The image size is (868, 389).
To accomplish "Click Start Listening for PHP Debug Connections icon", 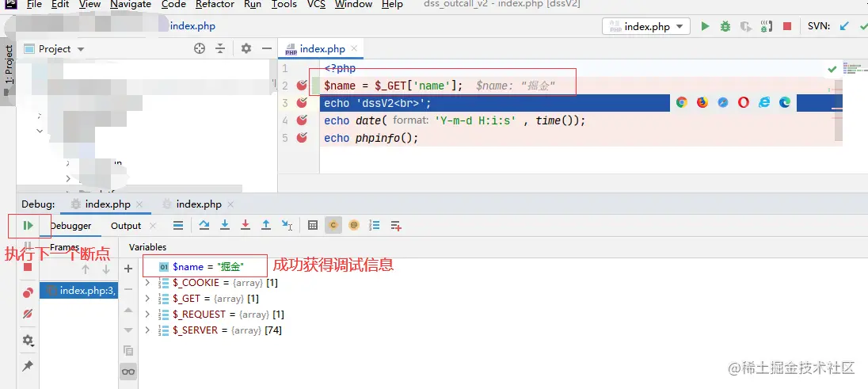I will (x=767, y=26).
